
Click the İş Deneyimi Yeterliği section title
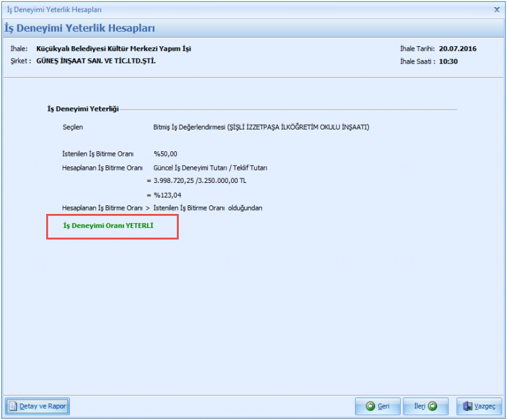tap(83, 109)
